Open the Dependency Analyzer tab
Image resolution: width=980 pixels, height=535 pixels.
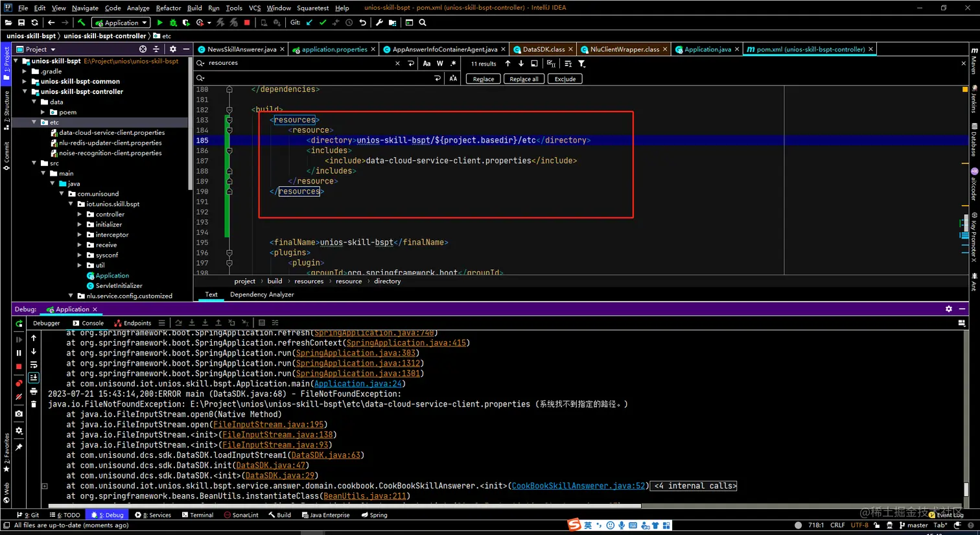point(262,294)
